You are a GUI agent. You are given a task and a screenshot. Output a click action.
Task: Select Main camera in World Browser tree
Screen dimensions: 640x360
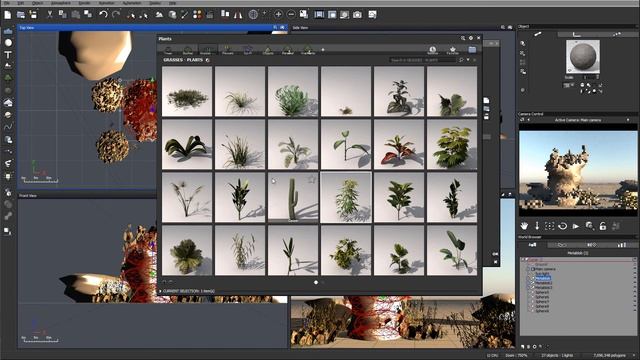545,269
